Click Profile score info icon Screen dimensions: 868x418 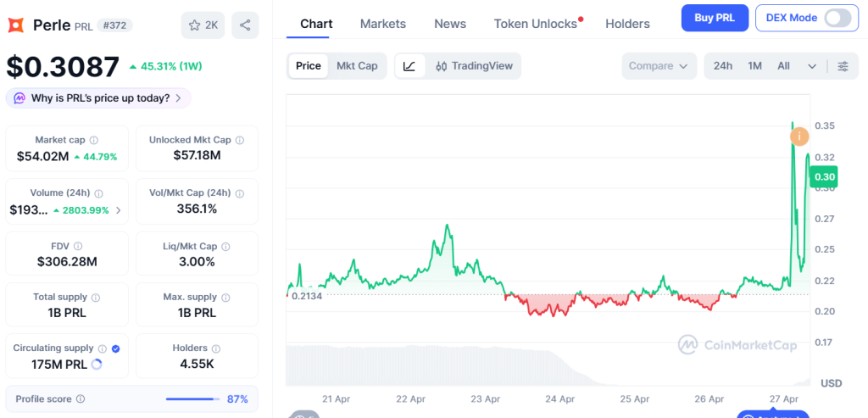pyautogui.click(x=81, y=399)
